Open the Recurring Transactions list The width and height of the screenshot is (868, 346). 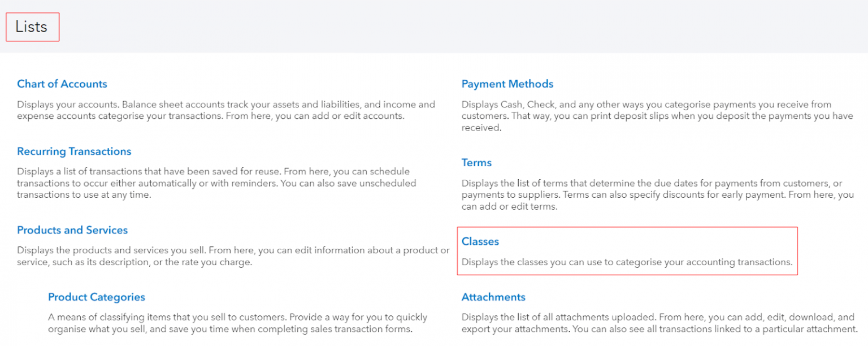(x=74, y=151)
